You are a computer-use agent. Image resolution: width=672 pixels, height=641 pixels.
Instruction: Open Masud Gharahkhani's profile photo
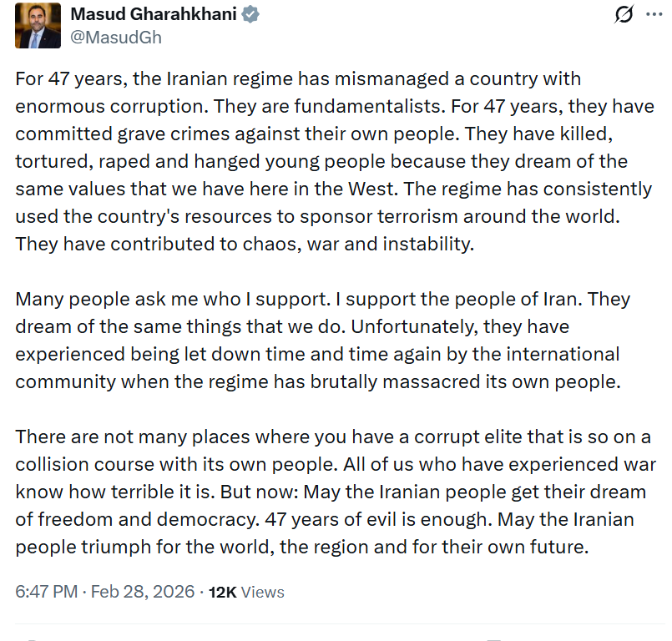click(x=38, y=25)
